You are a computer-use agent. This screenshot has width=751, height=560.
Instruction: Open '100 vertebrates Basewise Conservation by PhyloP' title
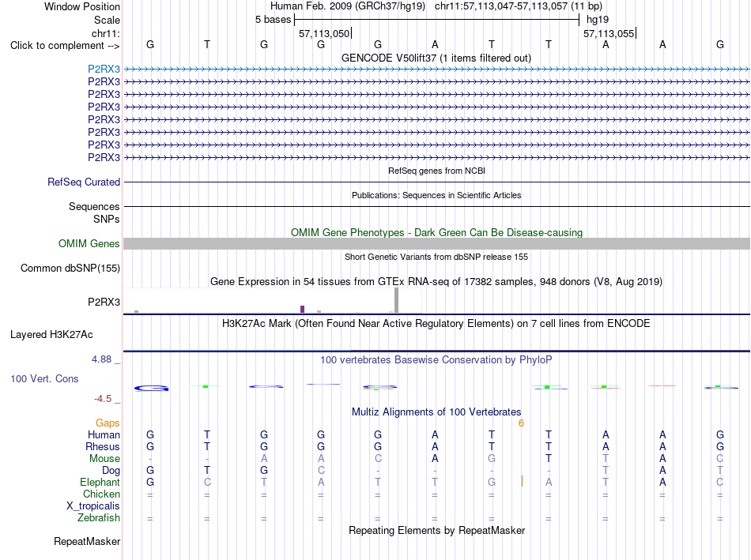click(436, 360)
